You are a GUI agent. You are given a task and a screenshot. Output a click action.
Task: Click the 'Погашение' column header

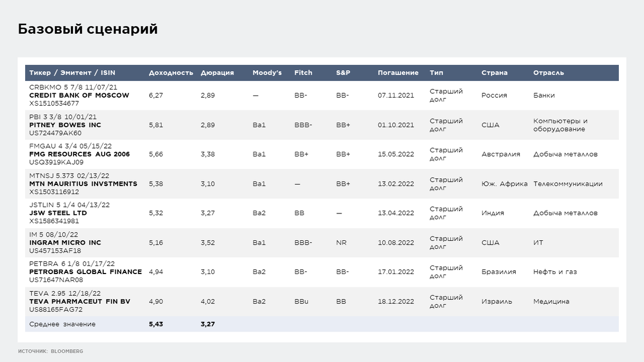pyautogui.click(x=398, y=73)
